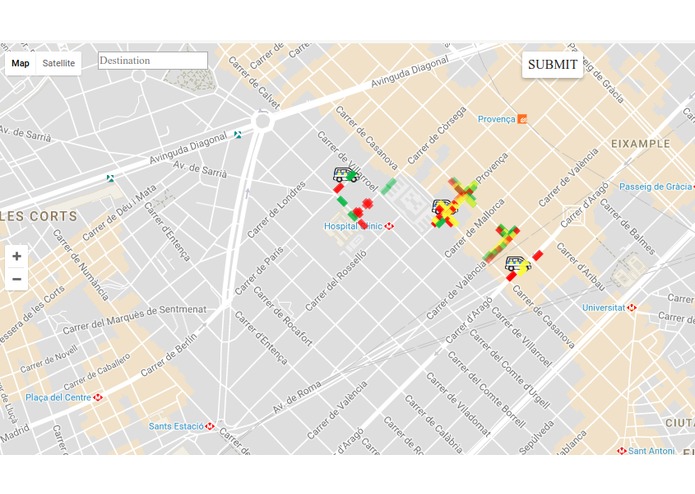Click the Carrer de Berlín street label
The image size is (695, 494).
(168, 355)
